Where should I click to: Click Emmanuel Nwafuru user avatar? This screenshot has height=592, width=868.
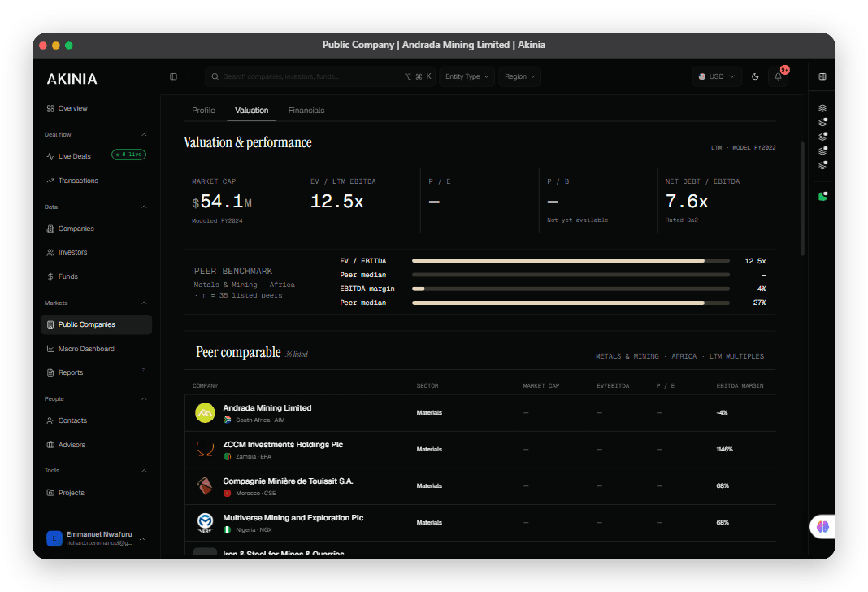[x=54, y=538]
